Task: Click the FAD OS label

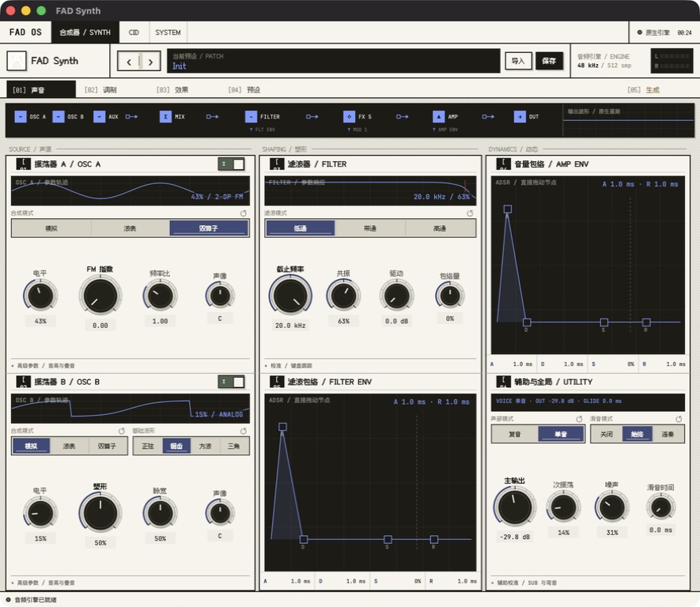Action: click(x=25, y=32)
